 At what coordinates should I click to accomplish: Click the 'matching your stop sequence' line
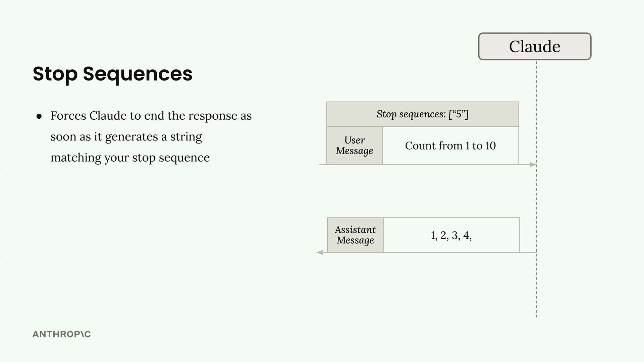[130, 158]
